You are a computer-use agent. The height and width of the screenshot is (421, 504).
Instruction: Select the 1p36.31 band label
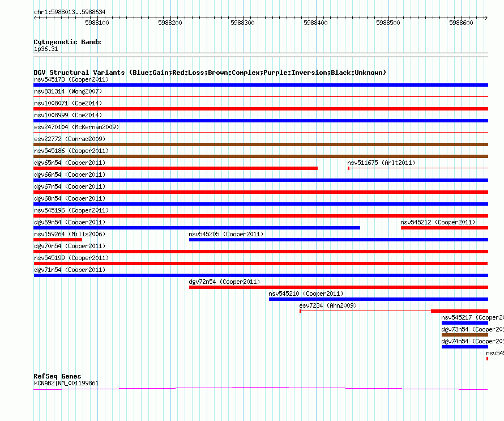tap(46, 49)
